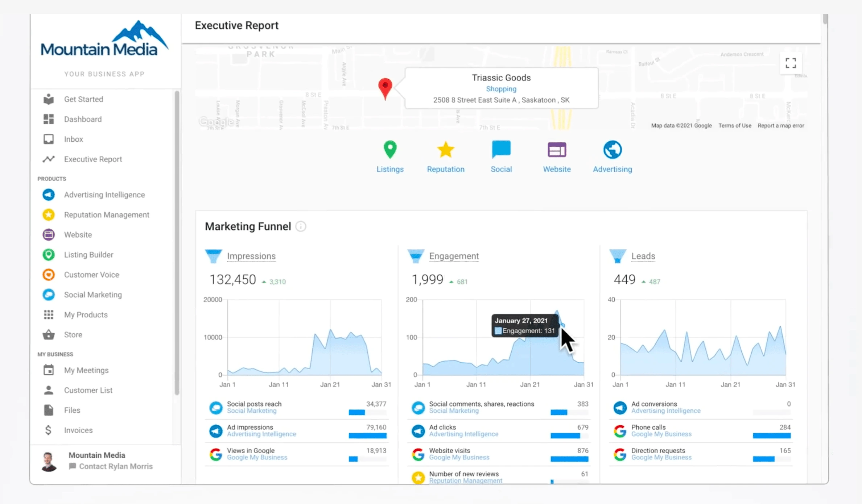Go to the Dashboard section
The height and width of the screenshot is (504, 862).
(83, 119)
